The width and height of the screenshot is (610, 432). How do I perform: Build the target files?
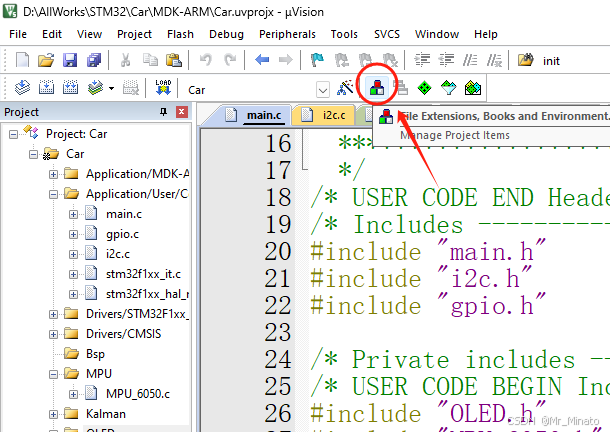[x=46, y=88]
